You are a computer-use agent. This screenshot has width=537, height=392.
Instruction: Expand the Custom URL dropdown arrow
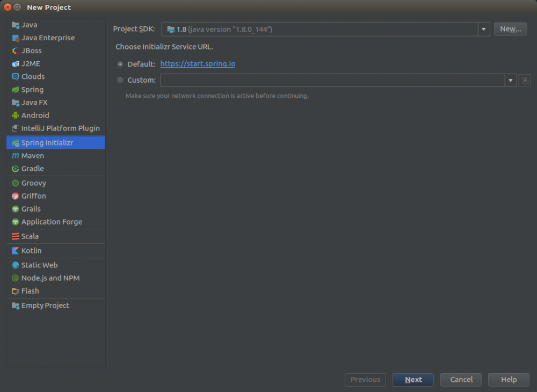pyautogui.click(x=510, y=81)
